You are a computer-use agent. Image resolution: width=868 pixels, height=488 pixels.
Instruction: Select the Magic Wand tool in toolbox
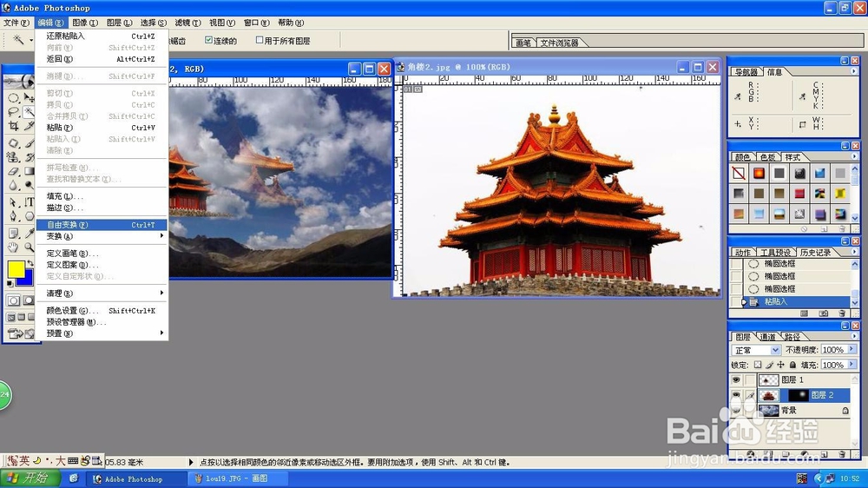tap(29, 111)
